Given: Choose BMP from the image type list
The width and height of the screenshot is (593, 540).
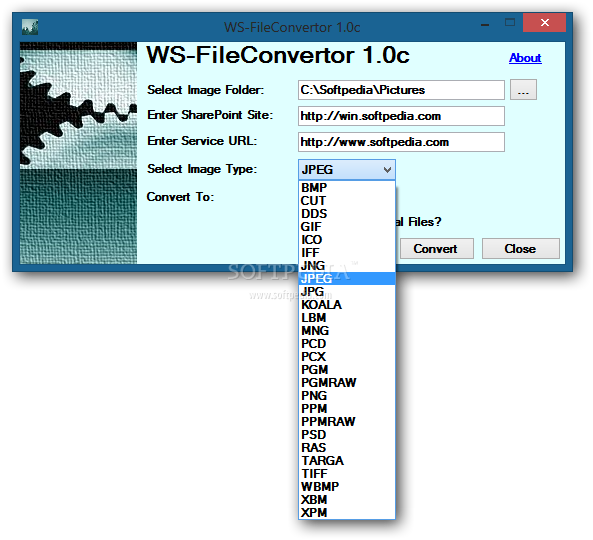Looking at the screenshot, I should 347,188.
